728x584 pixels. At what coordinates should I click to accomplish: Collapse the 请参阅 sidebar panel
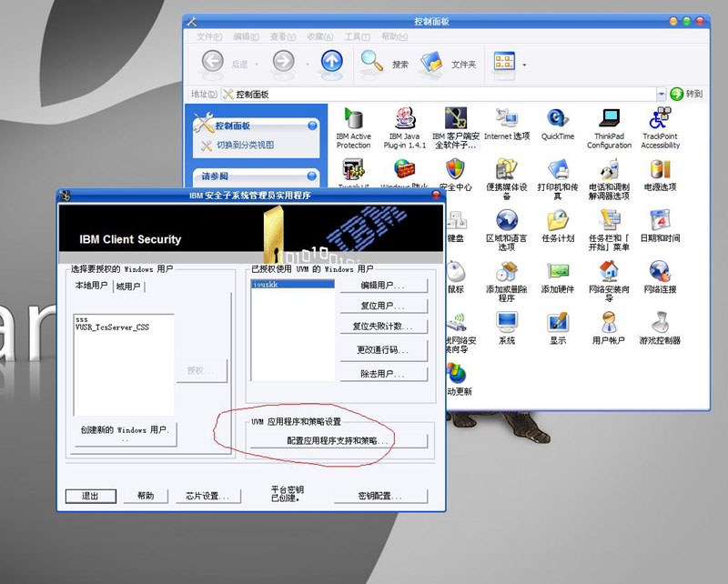(x=312, y=176)
